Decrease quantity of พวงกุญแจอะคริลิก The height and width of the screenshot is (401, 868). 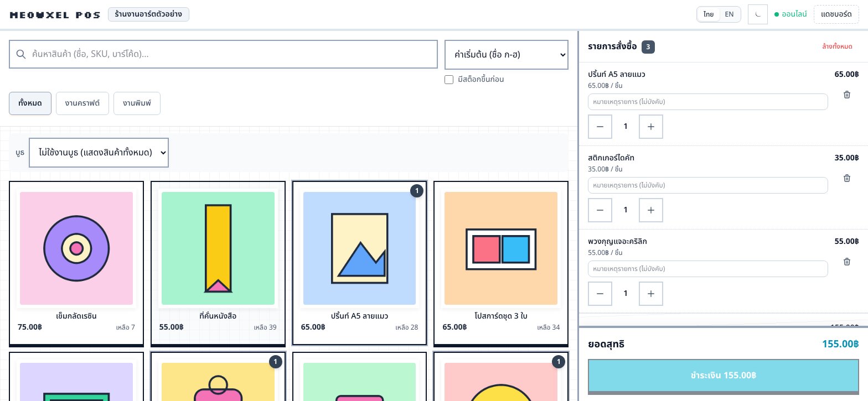pos(600,294)
